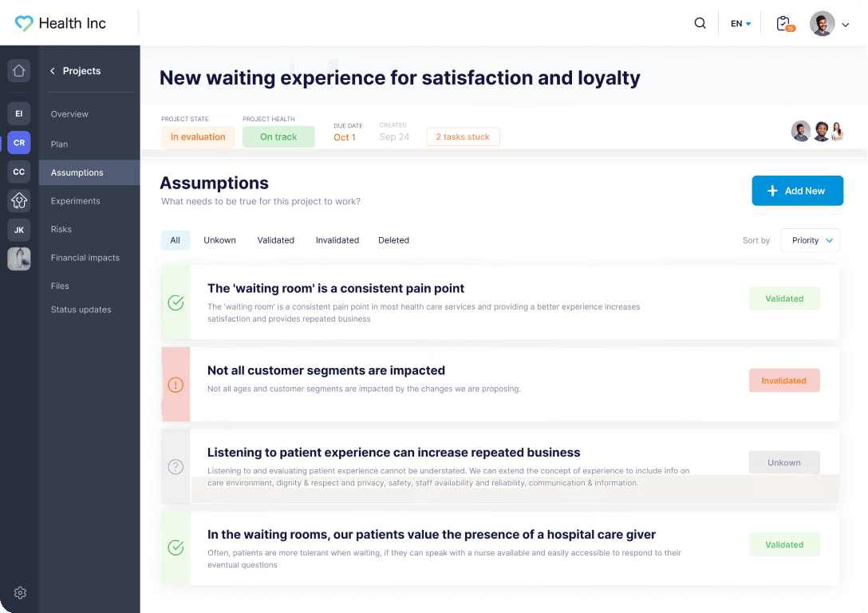Select the CR workspace badge
The height and width of the screenshot is (613, 868).
click(19, 143)
